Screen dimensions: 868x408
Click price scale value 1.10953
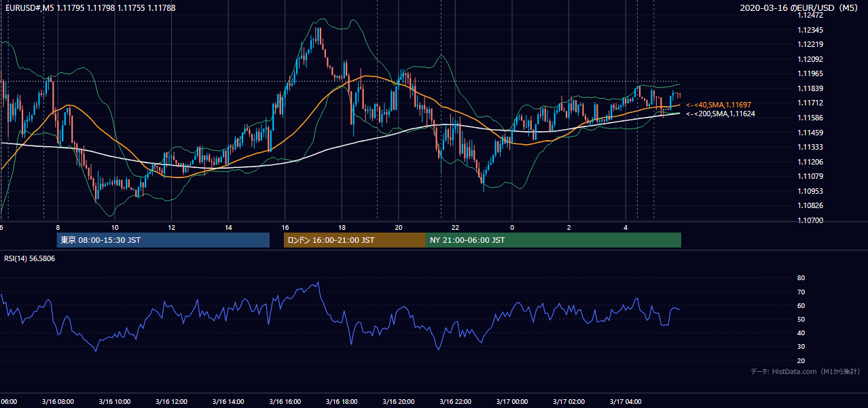point(810,191)
